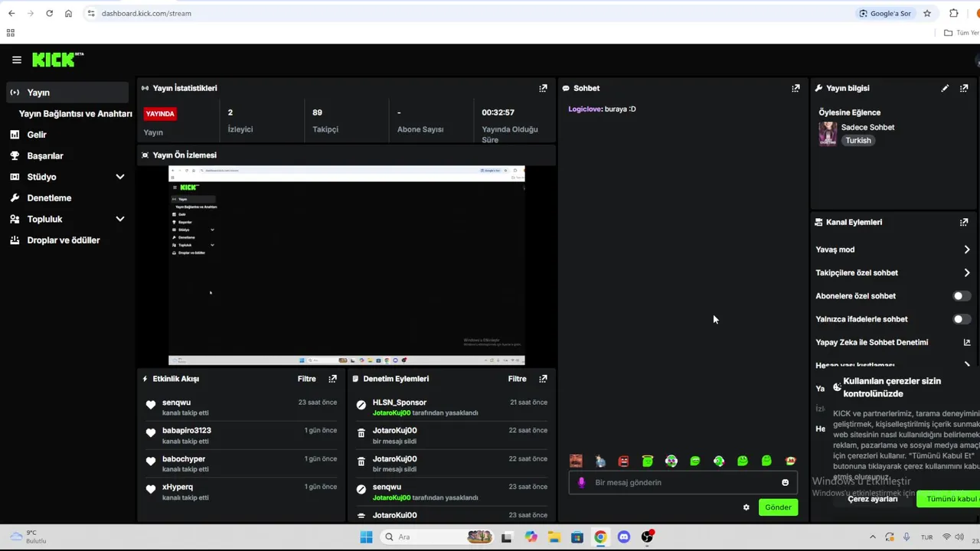Open the emoji picker in message box
The width and height of the screenshot is (980, 551).
coord(785,482)
